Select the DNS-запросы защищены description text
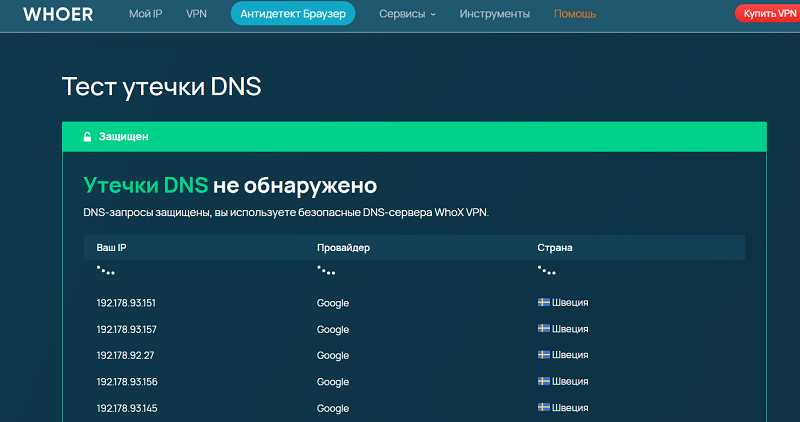This screenshot has width=800, height=422. (286, 212)
